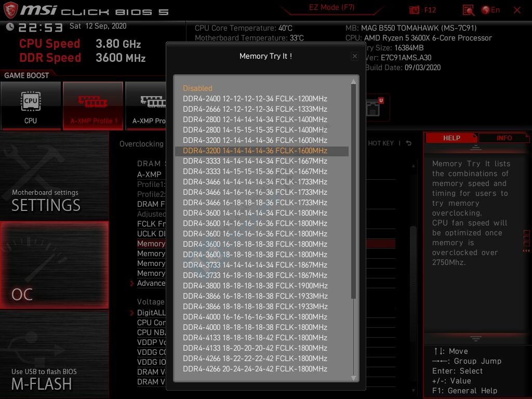
Task: Toggle the CPU Game Boost button
Action: tap(31, 105)
